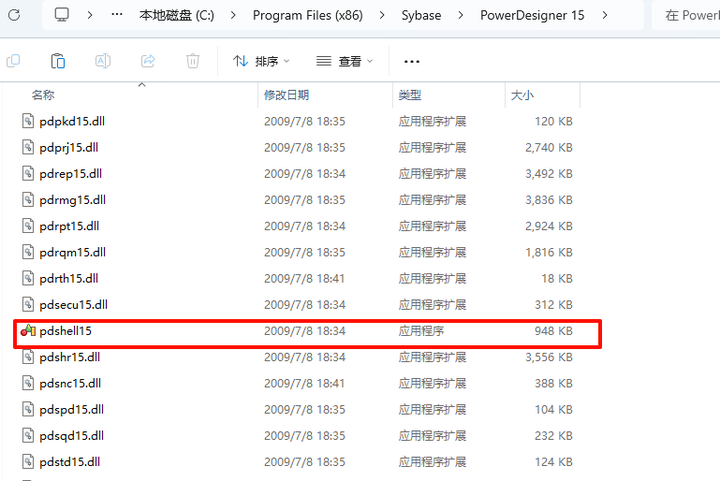
Task: Select the pdsqd15.dll file icon
Action: pyautogui.click(x=28, y=436)
